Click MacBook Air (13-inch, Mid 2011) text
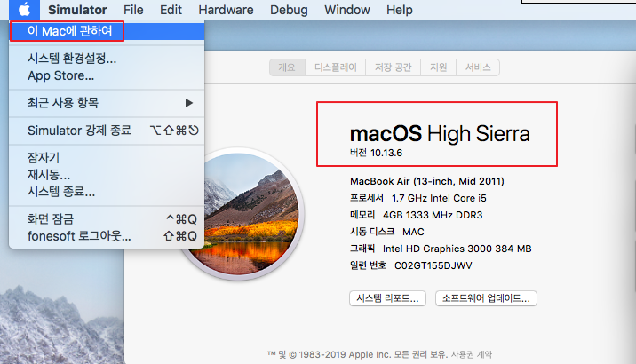 pos(427,181)
